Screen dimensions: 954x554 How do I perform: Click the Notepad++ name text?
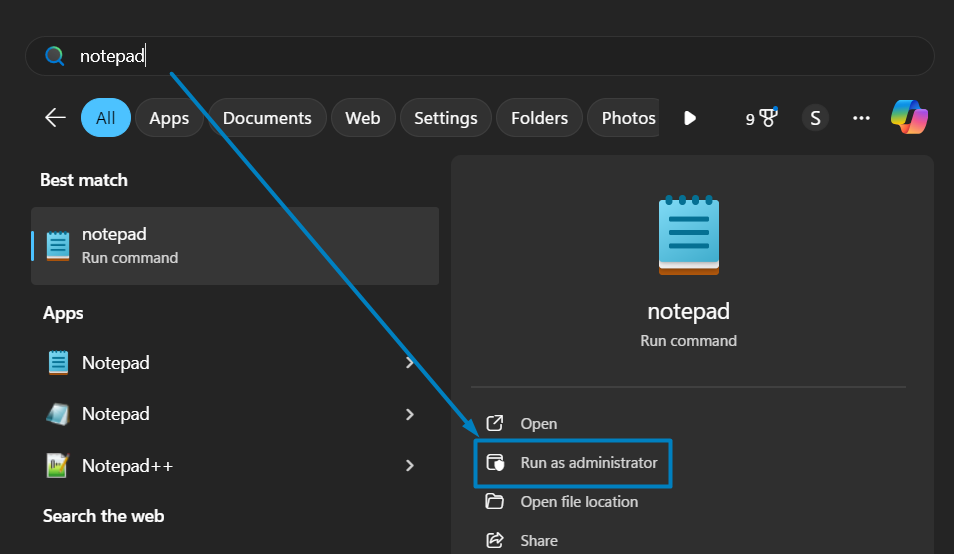(x=127, y=466)
